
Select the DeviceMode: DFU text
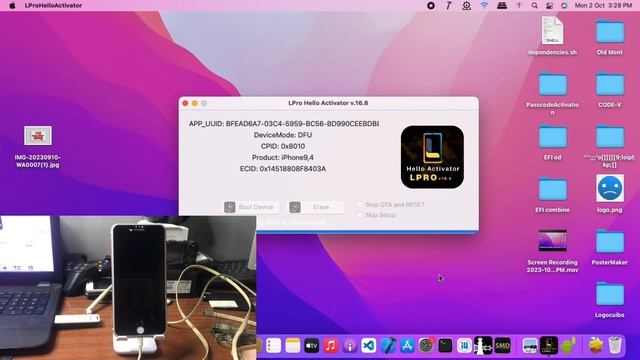click(x=283, y=135)
